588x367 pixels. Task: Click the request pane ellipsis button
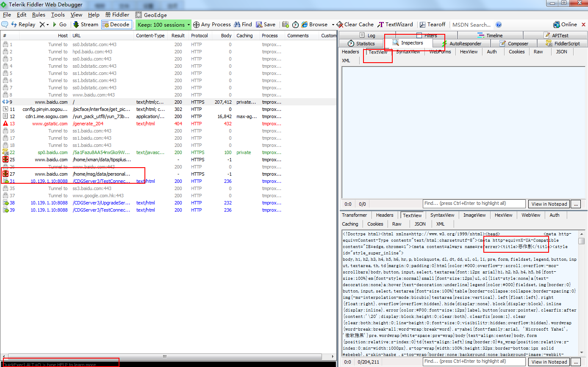(x=575, y=204)
